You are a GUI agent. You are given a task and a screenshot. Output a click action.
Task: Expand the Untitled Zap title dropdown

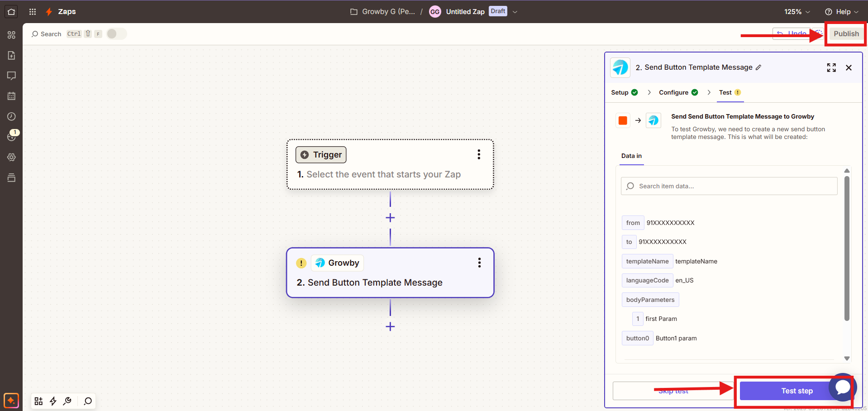pyautogui.click(x=515, y=12)
